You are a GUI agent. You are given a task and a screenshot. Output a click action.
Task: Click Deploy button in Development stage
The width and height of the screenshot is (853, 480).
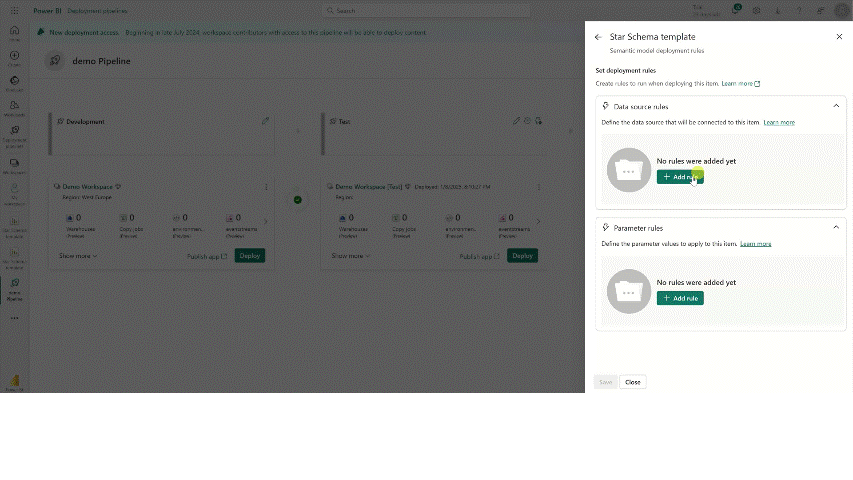tap(250, 256)
